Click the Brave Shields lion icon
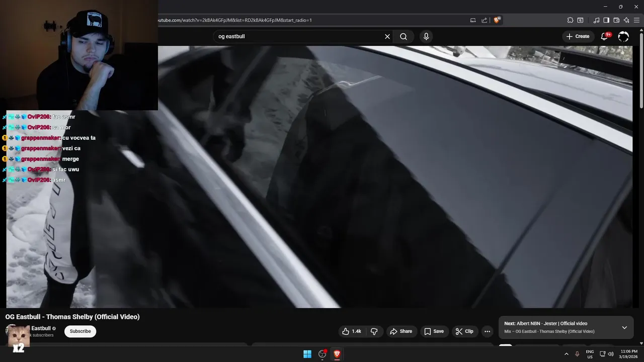644x362 pixels. tap(497, 20)
